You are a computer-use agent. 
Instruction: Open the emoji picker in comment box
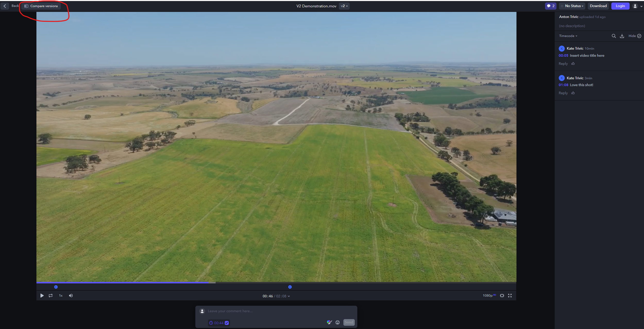click(x=337, y=322)
